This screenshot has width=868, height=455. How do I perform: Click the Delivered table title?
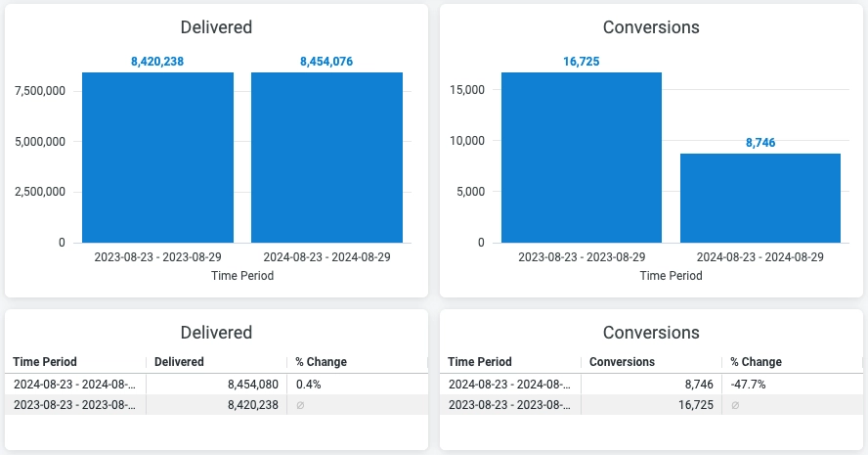(x=216, y=333)
